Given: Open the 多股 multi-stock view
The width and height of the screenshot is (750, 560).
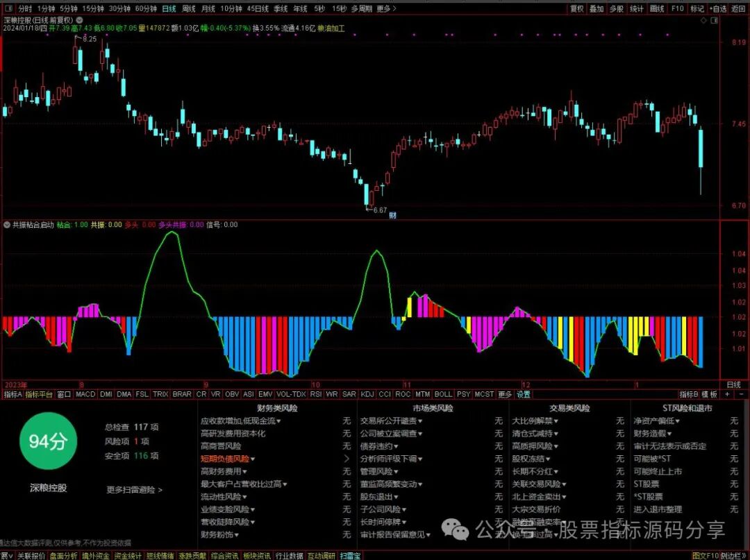Looking at the screenshot, I should coord(617,8).
